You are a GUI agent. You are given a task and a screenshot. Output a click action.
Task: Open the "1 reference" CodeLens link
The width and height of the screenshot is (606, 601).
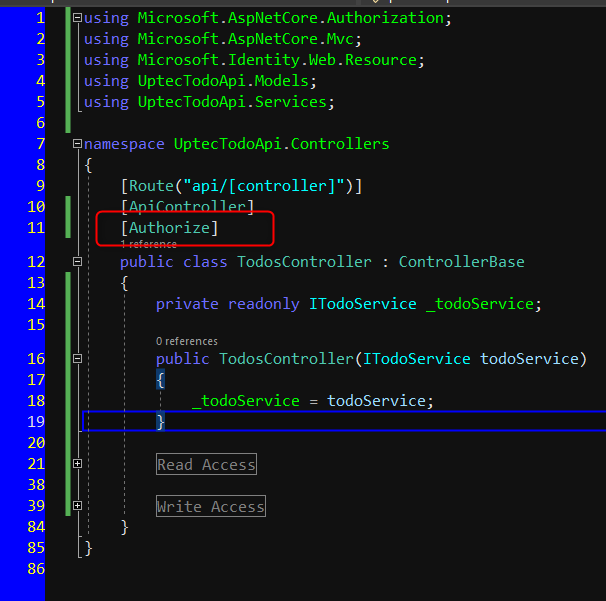click(149, 244)
